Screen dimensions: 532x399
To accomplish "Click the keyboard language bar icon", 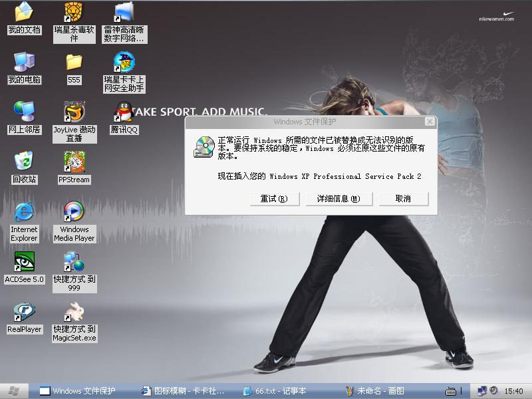I will point(451,391).
